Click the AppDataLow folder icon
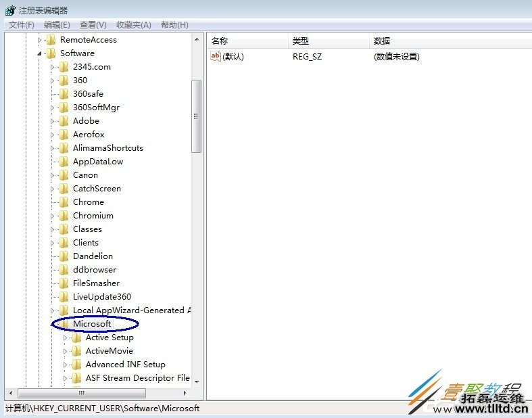The width and height of the screenshot is (532, 418). click(64, 162)
